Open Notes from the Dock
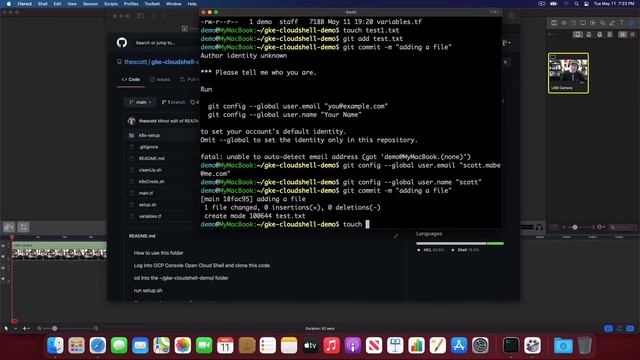This screenshot has width=640, height=360. [x=289, y=346]
